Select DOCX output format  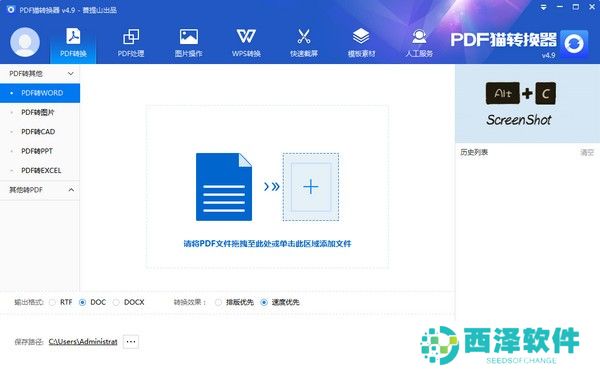coord(116,302)
